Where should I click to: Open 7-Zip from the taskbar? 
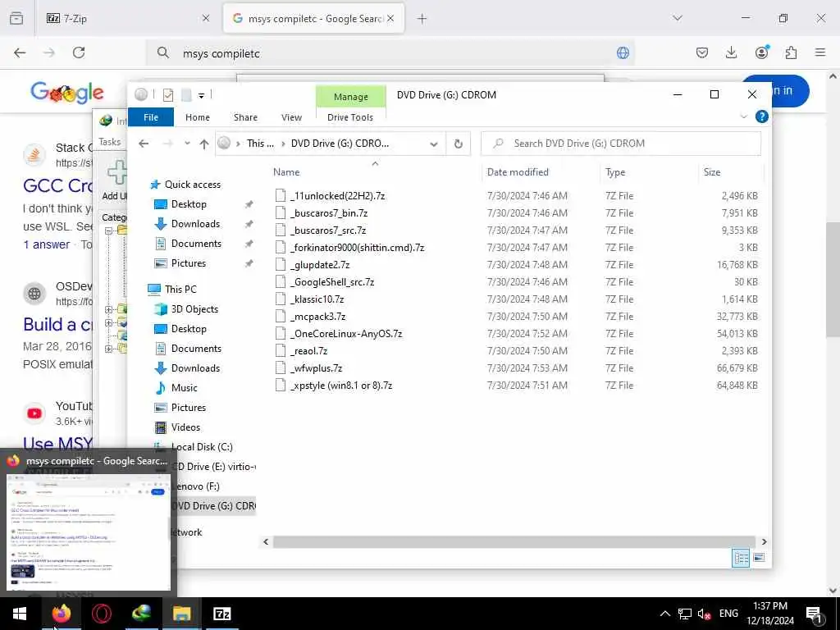pos(222,614)
